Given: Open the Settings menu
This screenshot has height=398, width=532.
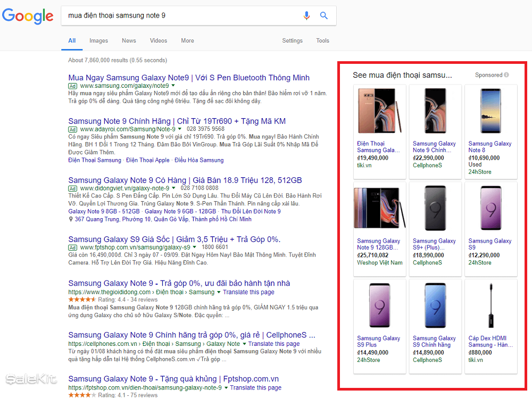Looking at the screenshot, I should click(x=293, y=40).
